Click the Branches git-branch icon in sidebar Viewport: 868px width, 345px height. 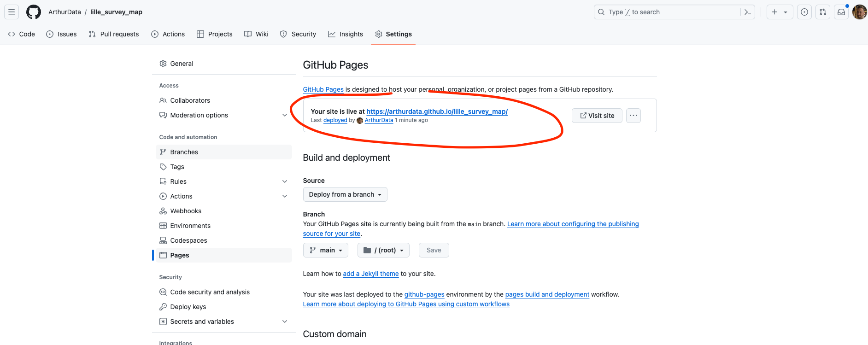click(163, 152)
